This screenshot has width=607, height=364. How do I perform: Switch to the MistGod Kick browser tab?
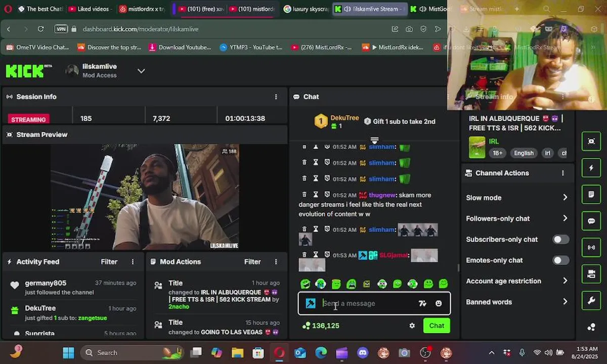[x=430, y=9]
